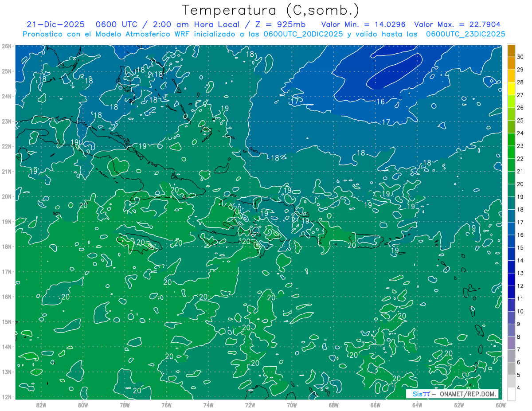Click the yellow legend swatch for 27
The image size is (532, 411).
[x=511, y=89]
